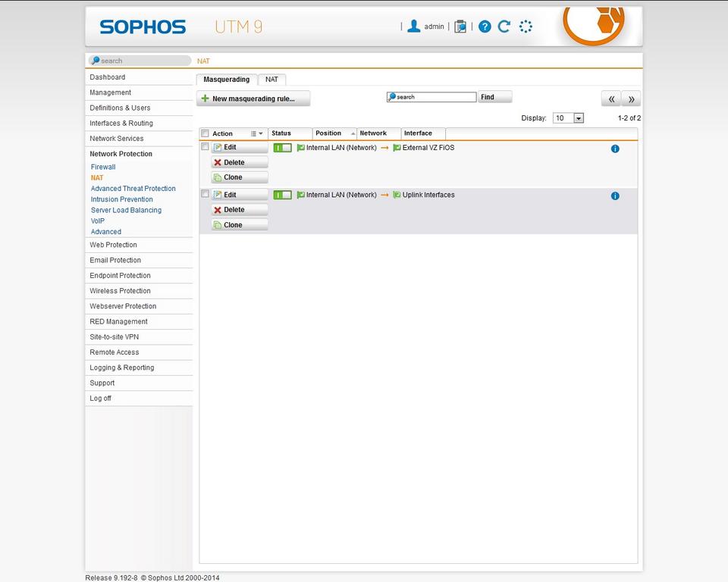Open the Advanced link under Network Protection
The height and width of the screenshot is (582, 728).
(x=106, y=232)
